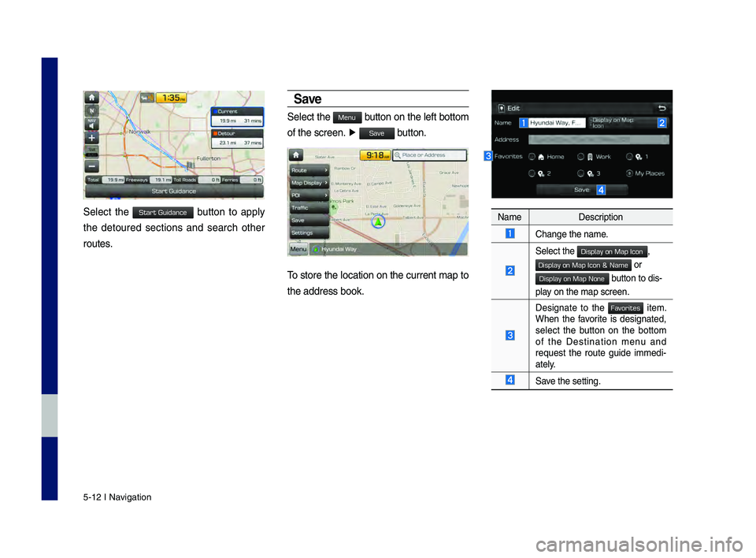Zoom out with the minus button
756x558 pixels.
click(x=91, y=166)
